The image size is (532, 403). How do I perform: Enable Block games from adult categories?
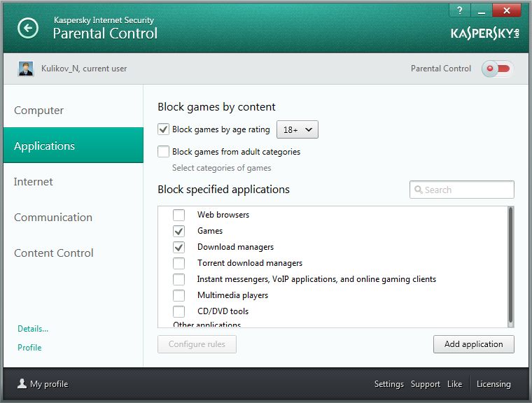coord(163,151)
